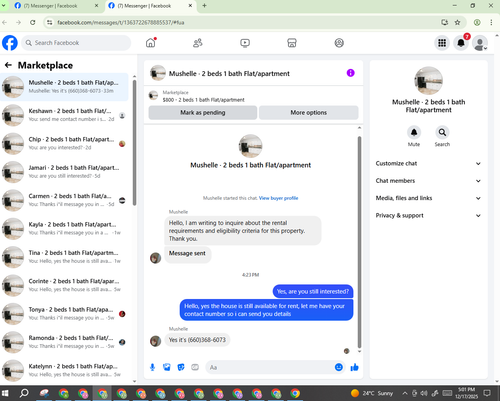Open the Ramonda conversation
The width and height of the screenshot is (500, 401).
coord(64,342)
